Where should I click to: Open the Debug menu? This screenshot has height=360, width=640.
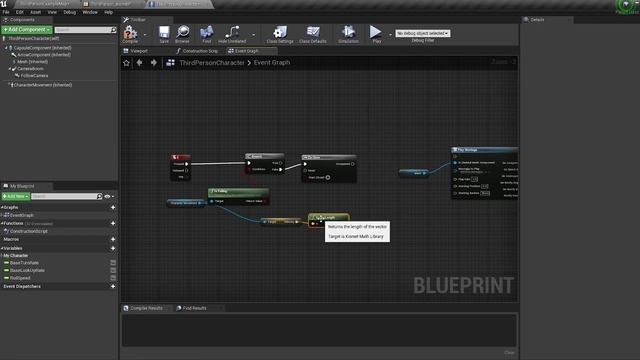click(x=69, y=12)
